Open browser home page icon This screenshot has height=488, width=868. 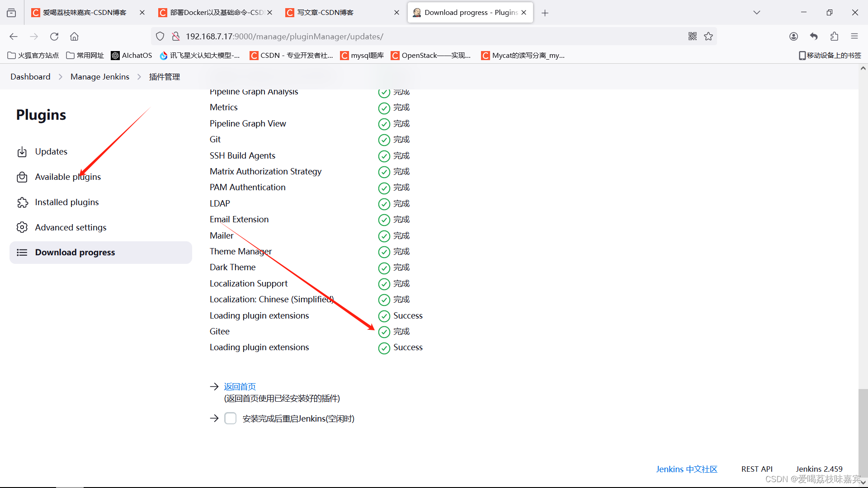74,36
